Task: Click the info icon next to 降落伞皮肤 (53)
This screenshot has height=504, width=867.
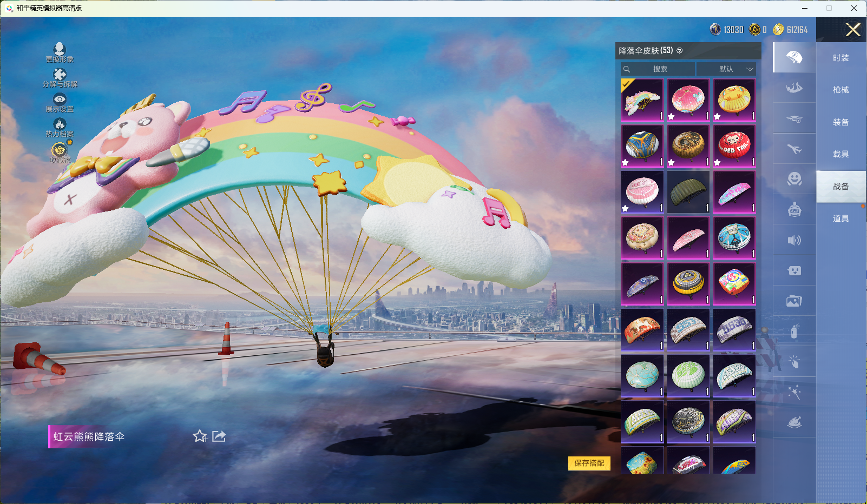Action: (680, 51)
